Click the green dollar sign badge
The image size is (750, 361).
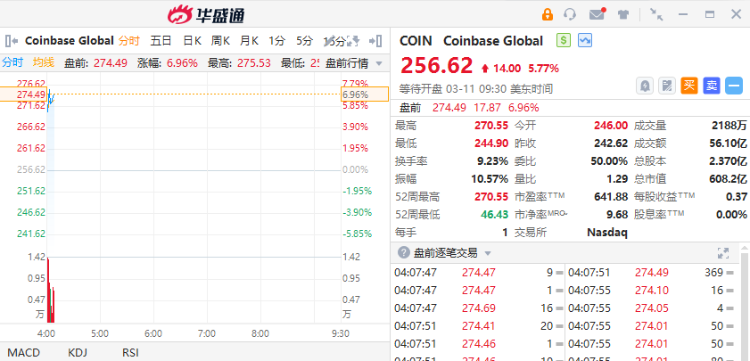coord(563,41)
